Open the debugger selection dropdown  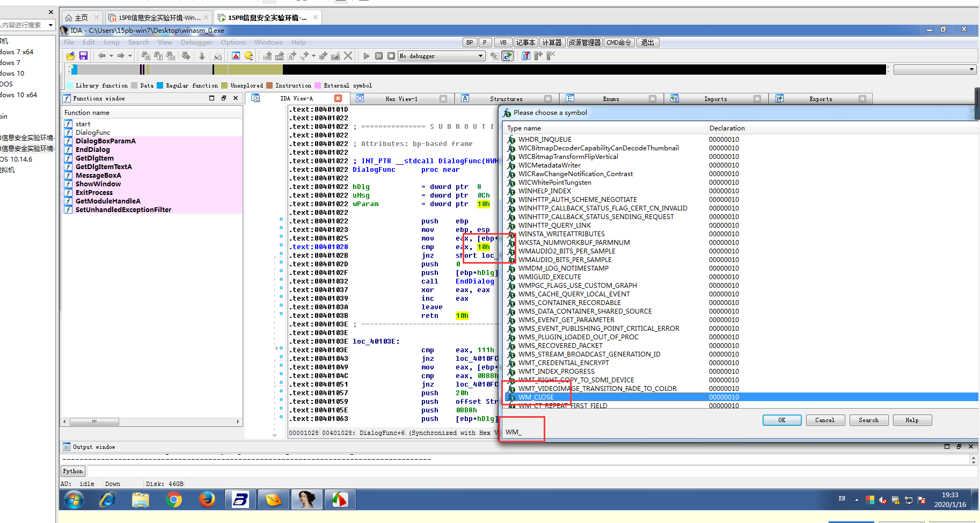point(481,56)
